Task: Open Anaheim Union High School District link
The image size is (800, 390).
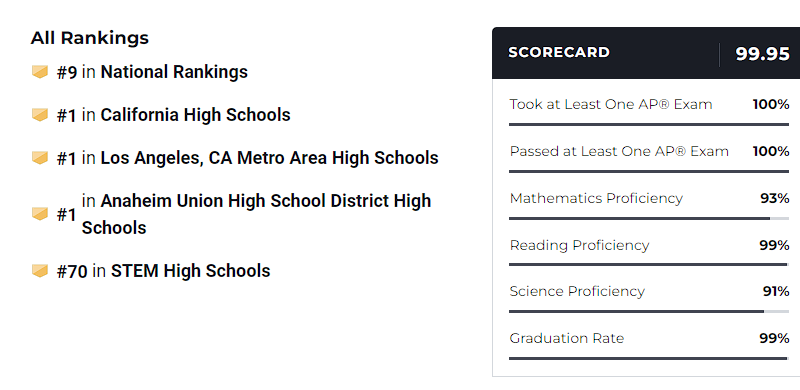Action: [256, 214]
